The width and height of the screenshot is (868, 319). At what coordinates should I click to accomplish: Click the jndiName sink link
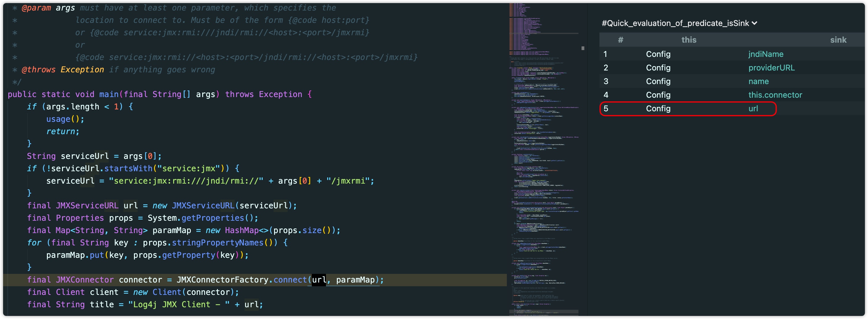[x=766, y=54]
